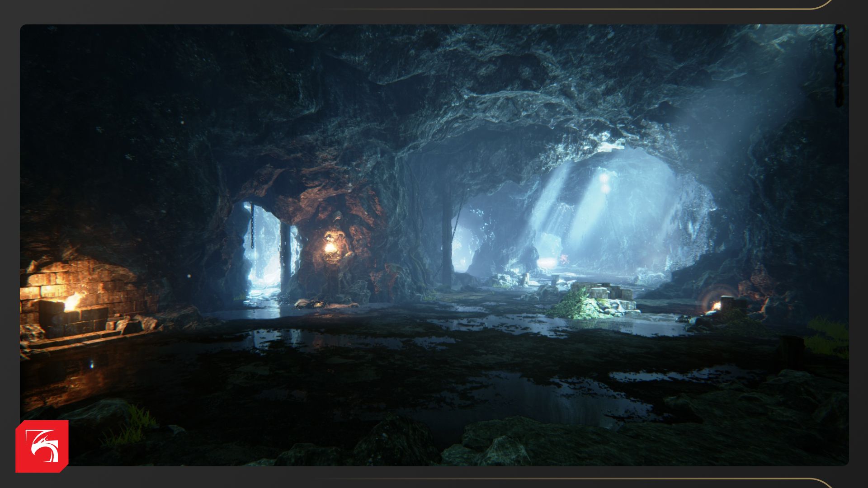Click the red dragon logo icon
The height and width of the screenshot is (488, 868).
[x=42, y=446]
